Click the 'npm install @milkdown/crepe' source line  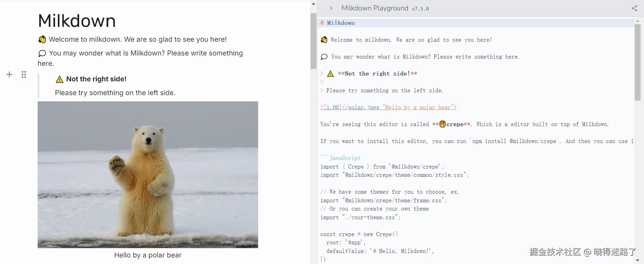click(477, 141)
